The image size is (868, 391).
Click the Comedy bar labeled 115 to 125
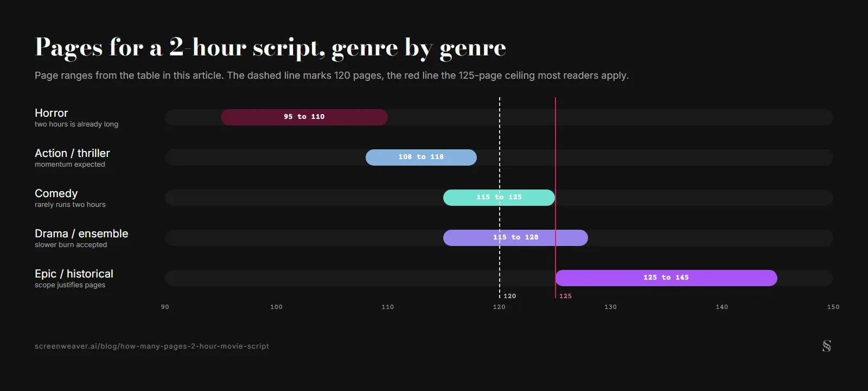coord(499,197)
